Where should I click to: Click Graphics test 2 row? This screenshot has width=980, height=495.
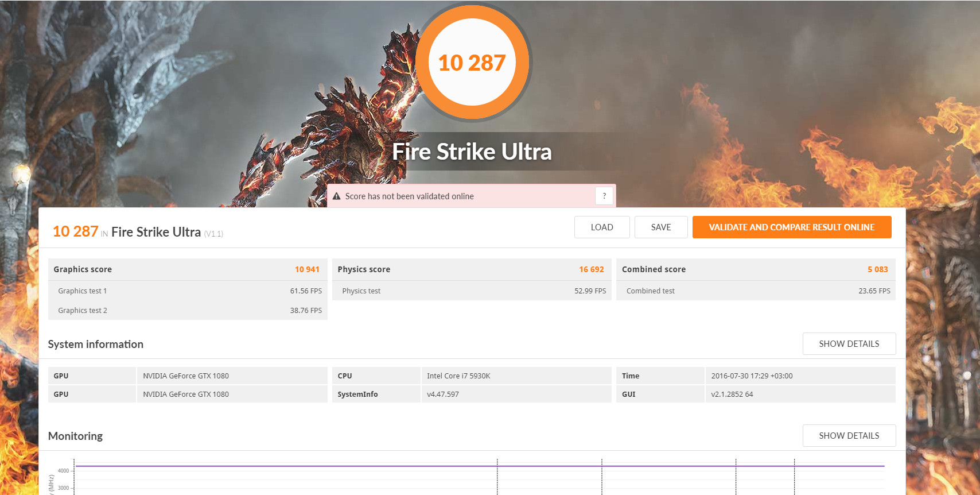pos(188,310)
